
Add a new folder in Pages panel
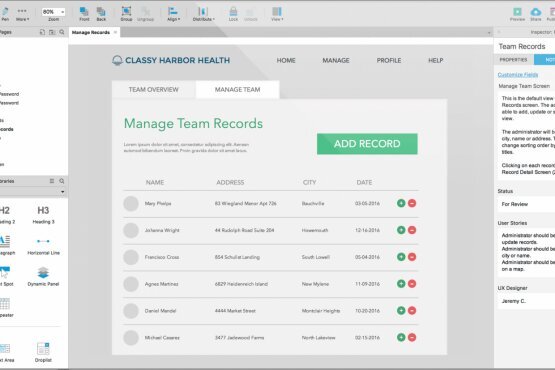click(52, 32)
